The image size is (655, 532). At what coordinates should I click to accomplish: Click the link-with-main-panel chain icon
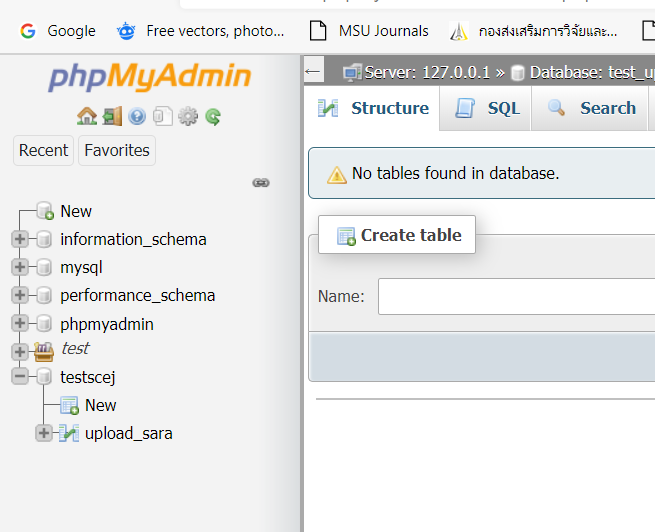(x=261, y=182)
